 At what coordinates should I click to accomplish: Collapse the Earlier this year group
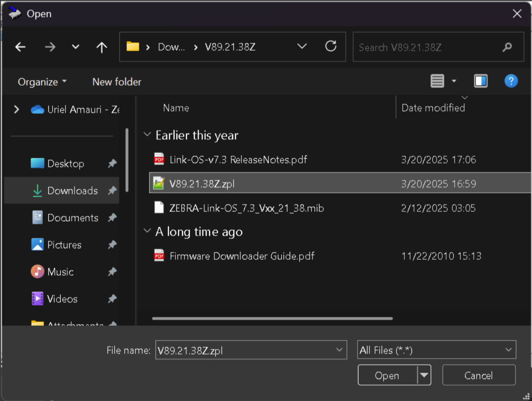pos(147,135)
